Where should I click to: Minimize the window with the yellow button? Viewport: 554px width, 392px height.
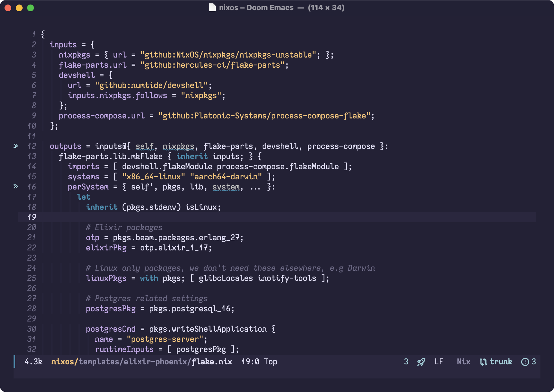19,8
